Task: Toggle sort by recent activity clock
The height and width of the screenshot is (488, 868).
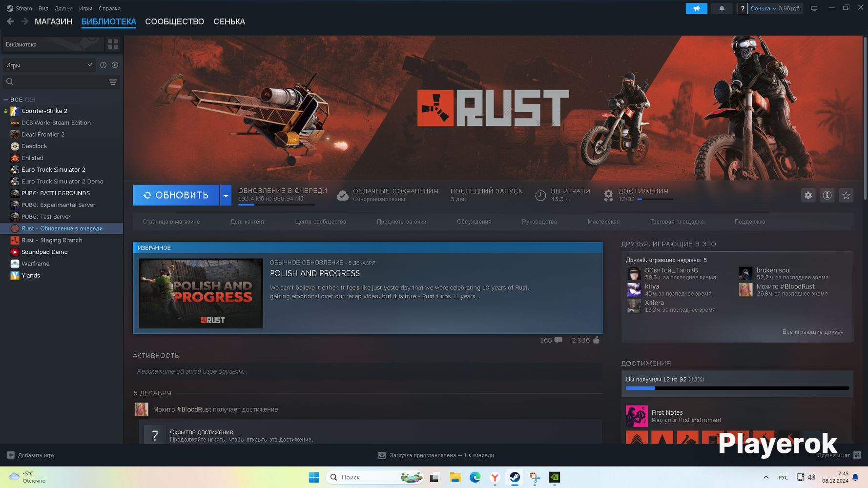Action: [x=103, y=65]
